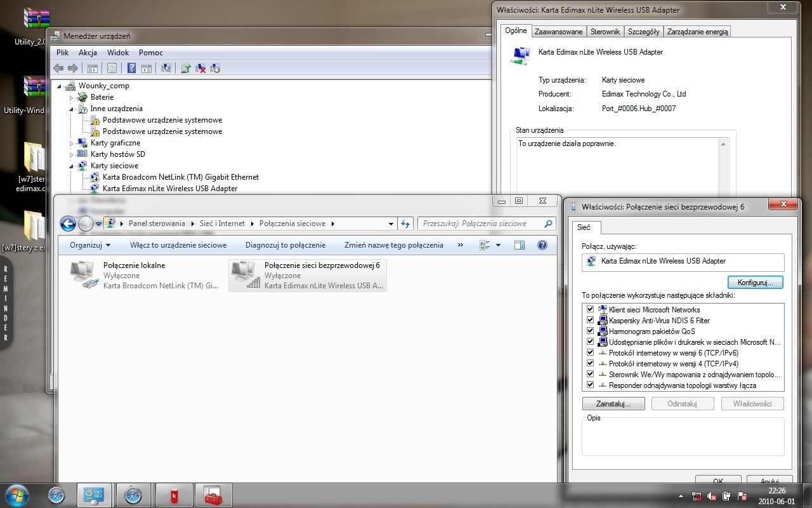The image size is (812, 508).
Task: Switch to Szczegóły tab
Action: pos(643,31)
